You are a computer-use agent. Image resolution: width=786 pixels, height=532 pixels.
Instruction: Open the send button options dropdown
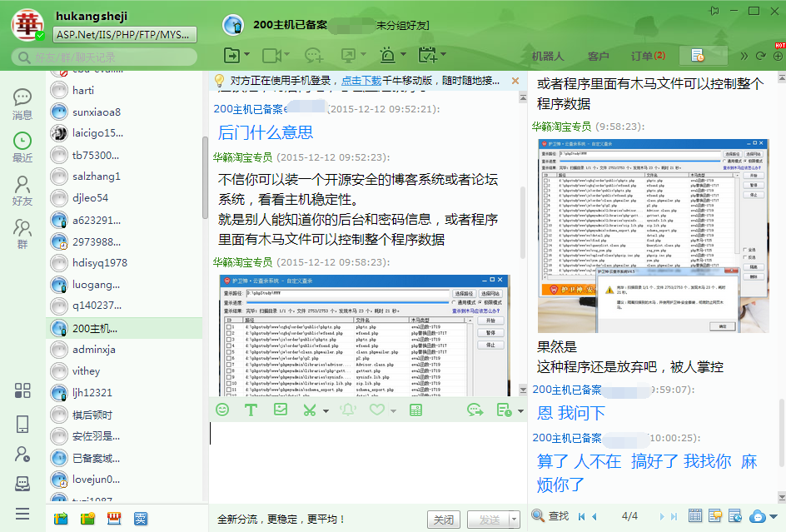(x=515, y=520)
